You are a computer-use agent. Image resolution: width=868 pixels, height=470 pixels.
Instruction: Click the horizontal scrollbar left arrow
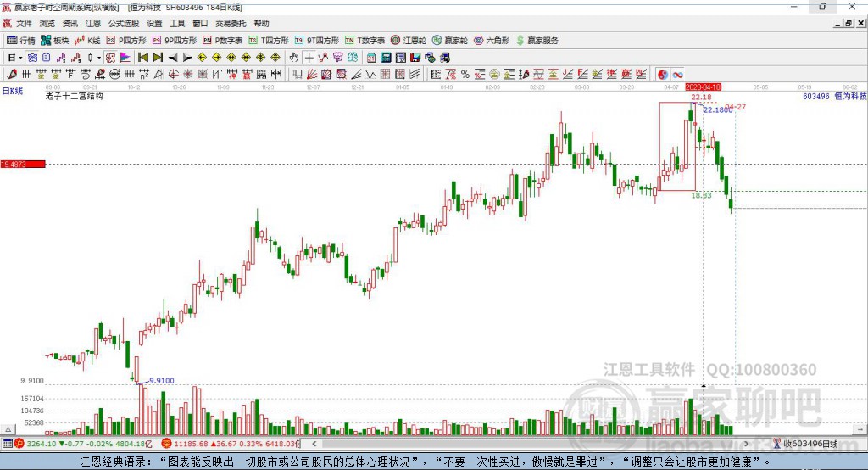point(314,444)
